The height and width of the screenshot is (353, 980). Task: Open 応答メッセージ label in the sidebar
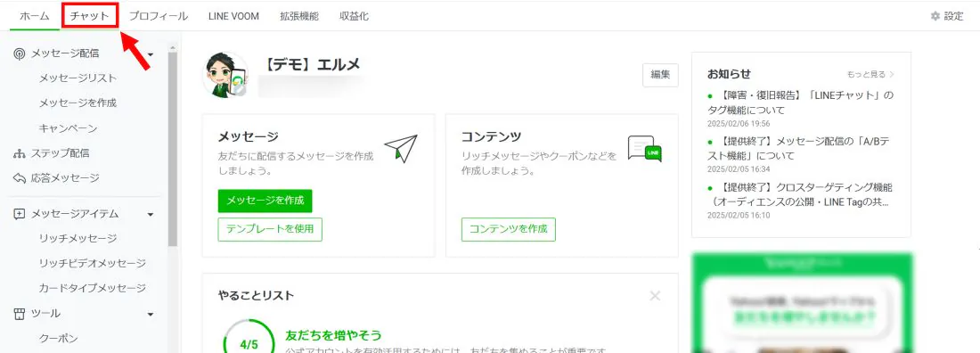coord(65,178)
